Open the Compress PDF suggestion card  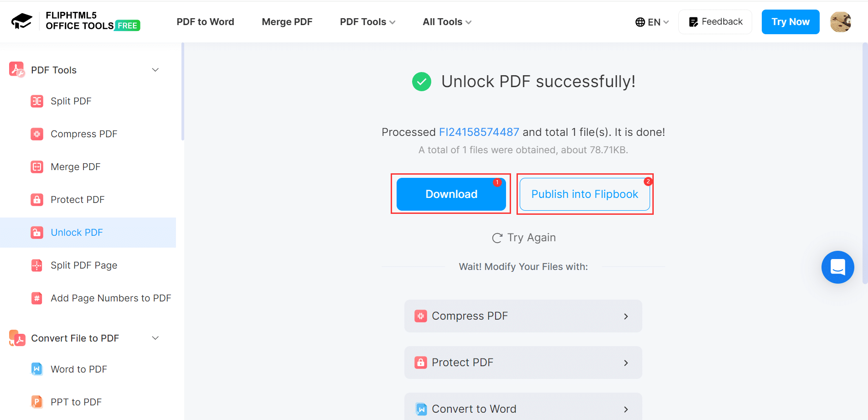coord(523,316)
